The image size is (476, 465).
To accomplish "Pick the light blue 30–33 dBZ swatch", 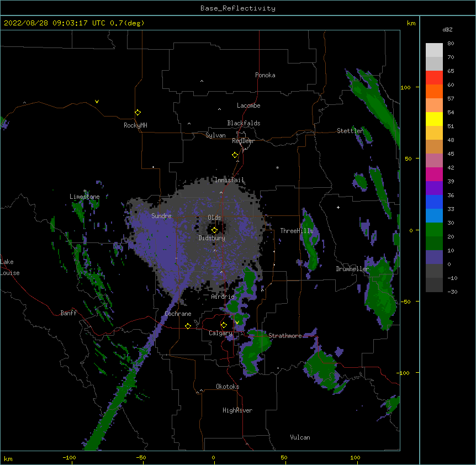I will click(x=434, y=216).
